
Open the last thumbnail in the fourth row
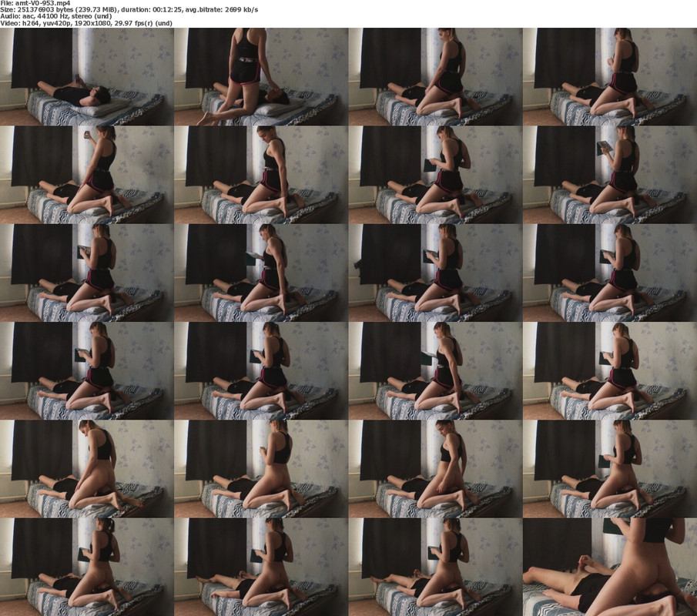click(x=609, y=371)
